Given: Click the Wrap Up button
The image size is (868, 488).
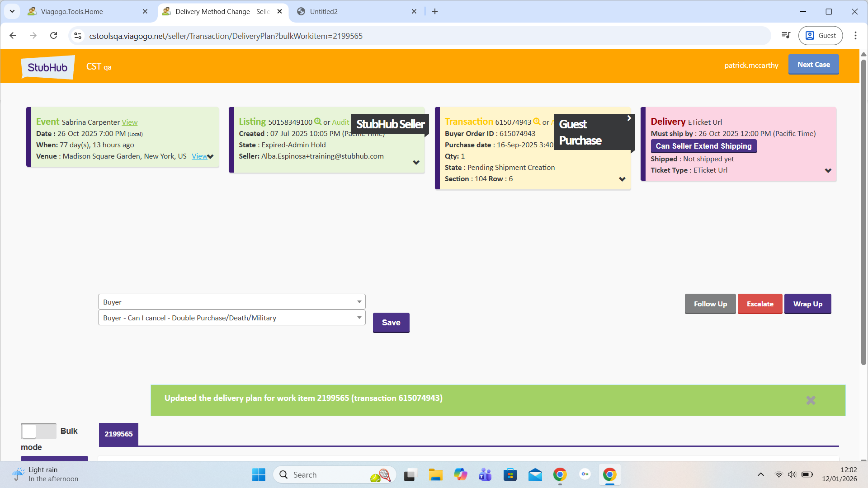Looking at the screenshot, I should pos(807,304).
